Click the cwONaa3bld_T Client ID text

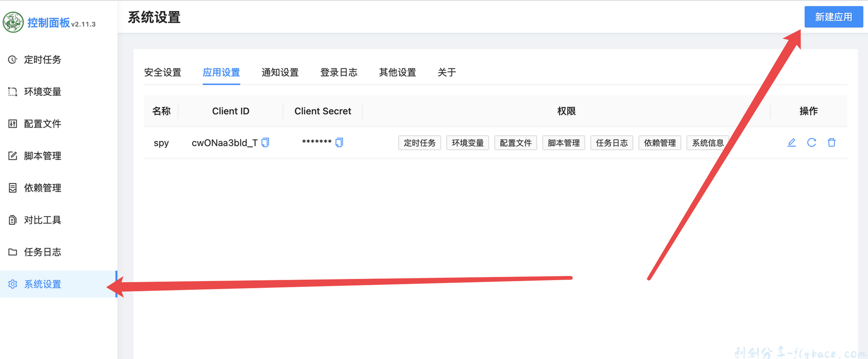point(225,143)
